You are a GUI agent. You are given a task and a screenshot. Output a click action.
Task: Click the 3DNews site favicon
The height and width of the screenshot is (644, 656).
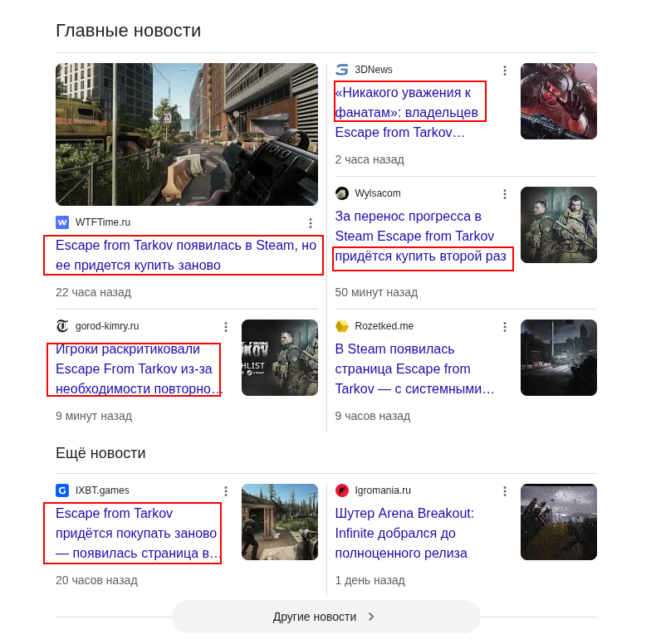click(x=342, y=70)
